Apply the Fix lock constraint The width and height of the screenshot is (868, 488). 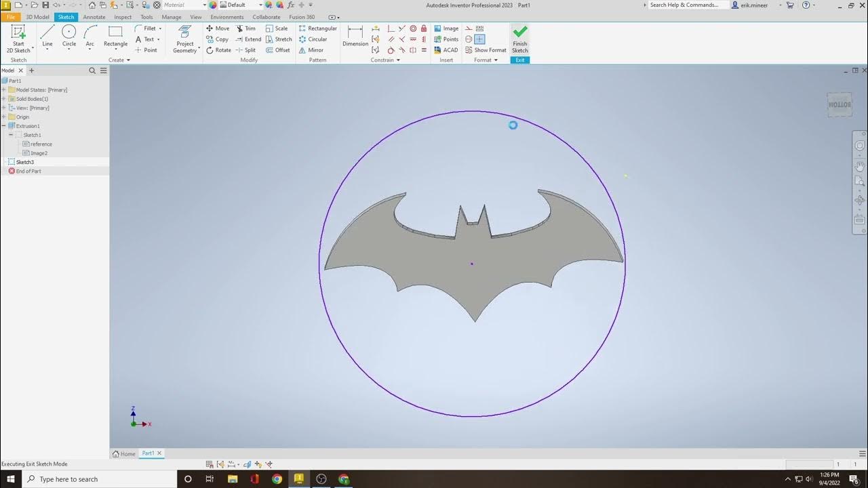[x=424, y=28]
